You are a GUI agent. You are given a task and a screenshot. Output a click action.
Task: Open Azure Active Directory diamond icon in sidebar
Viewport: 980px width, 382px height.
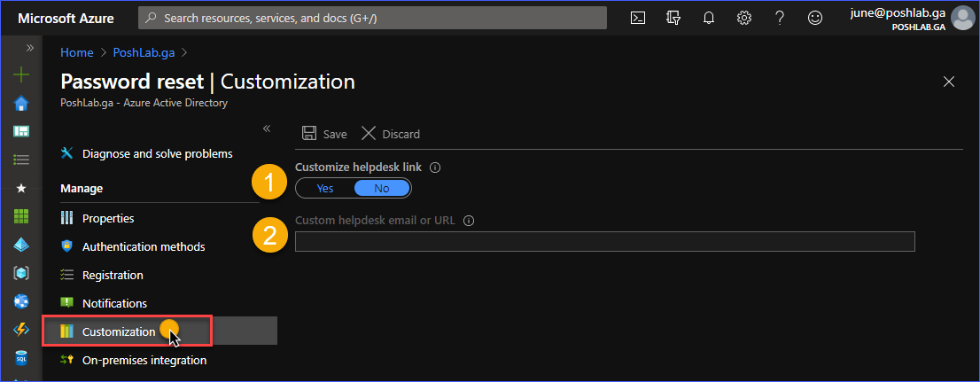[21, 246]
